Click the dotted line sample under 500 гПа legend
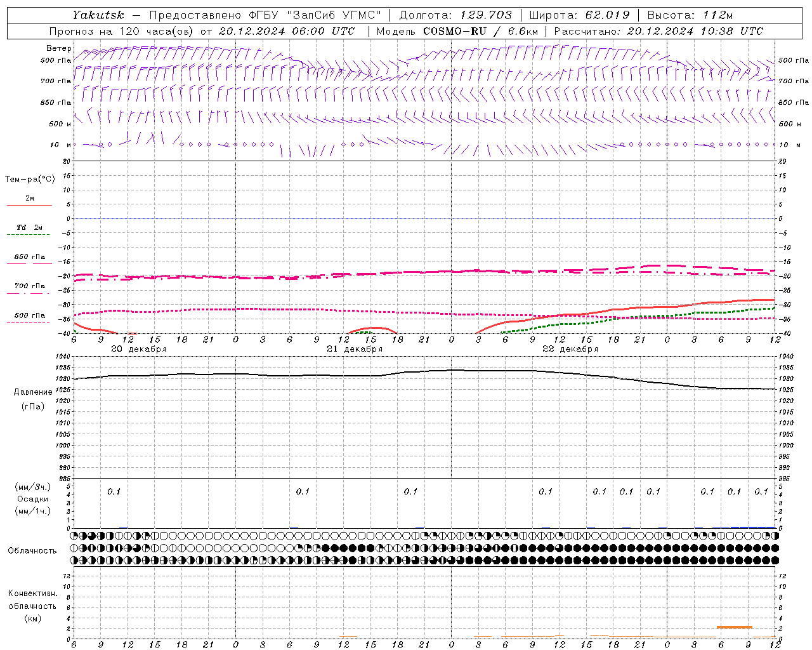 28,322
